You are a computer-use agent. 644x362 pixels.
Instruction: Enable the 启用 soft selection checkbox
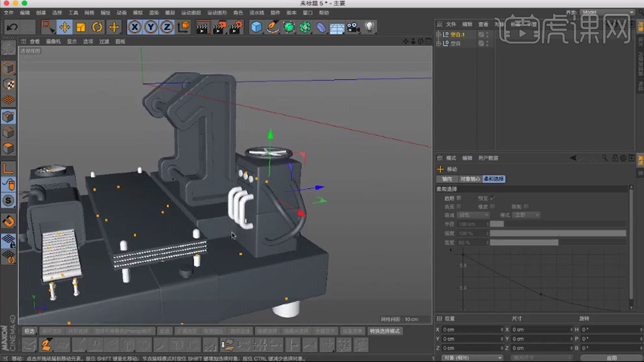click(x=459, y=198)
